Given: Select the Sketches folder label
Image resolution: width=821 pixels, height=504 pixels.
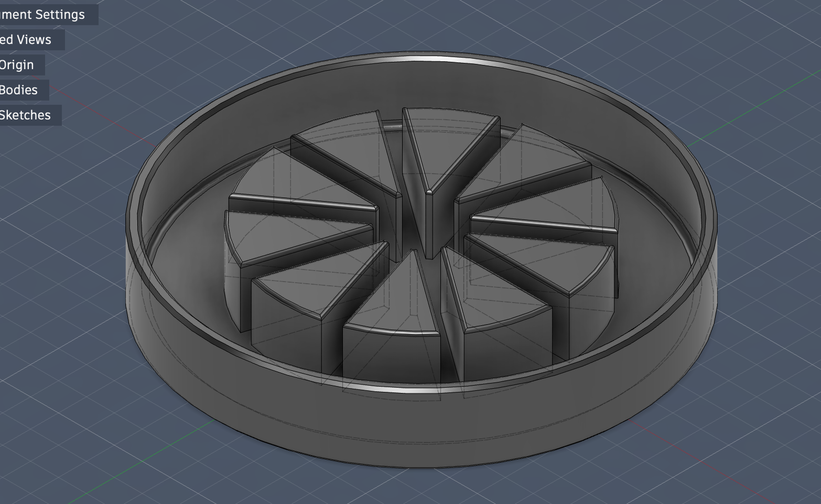Looking at the screenshot, I should coord(25,115).
